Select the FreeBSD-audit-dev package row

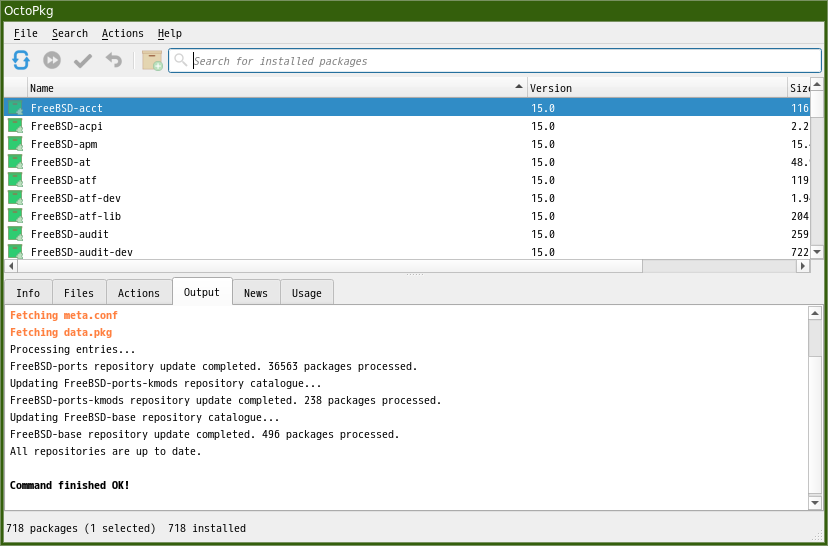click(x=407, y=251)
